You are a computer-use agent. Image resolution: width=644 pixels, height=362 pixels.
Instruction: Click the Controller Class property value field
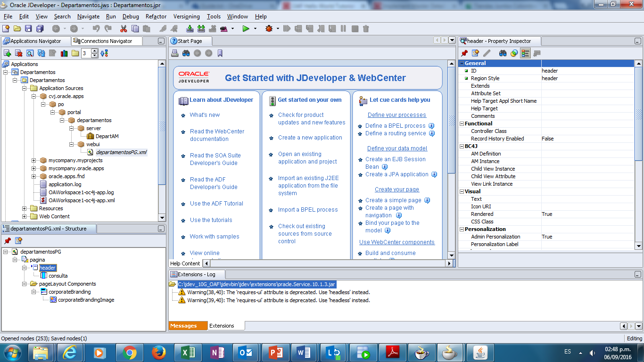pos(587,131)
